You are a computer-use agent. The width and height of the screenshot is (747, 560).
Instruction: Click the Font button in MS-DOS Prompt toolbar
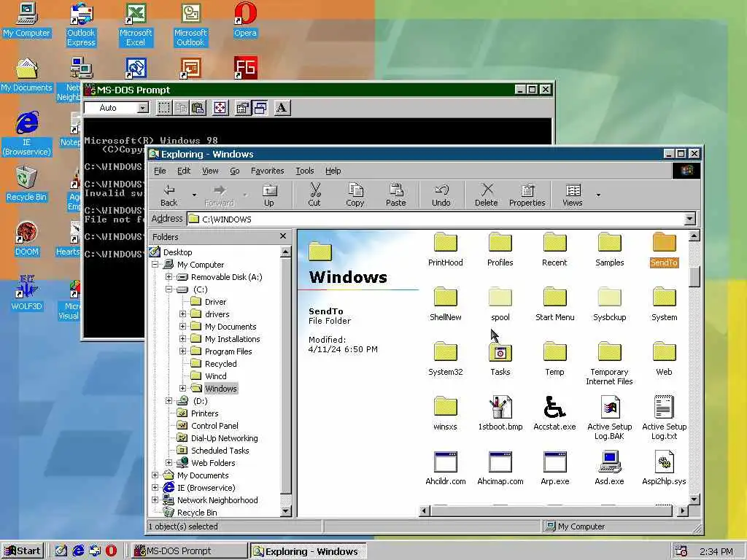click(x=282, y=108)
